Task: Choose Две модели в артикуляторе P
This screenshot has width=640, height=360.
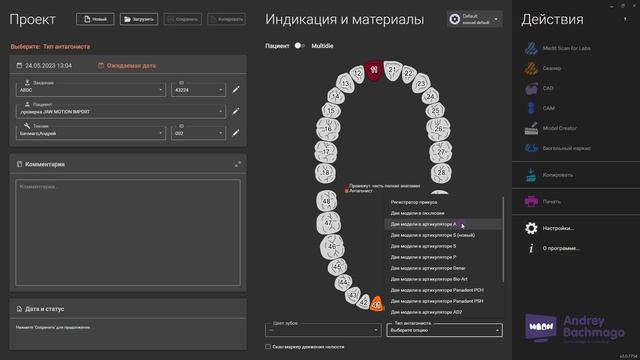Action: [x=443, y=257]
